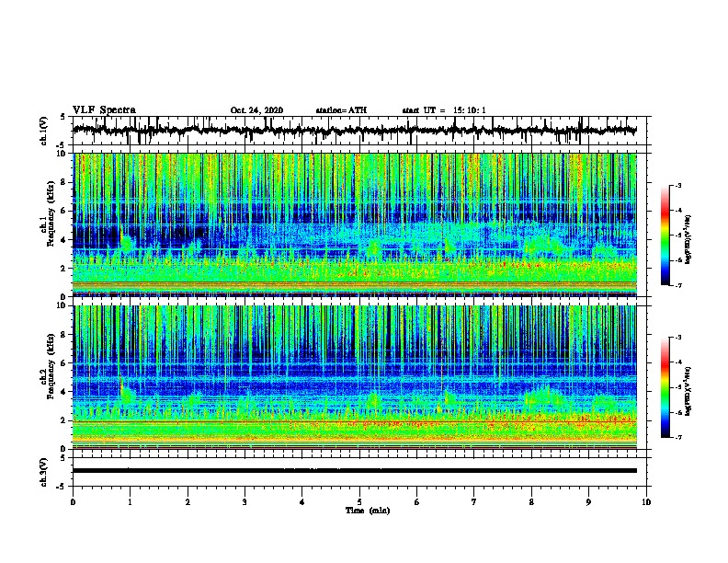This screenshot has height=563, width=728.
Task: Click the "Time (min)" axis label
Action: click(x=368, y=511)
